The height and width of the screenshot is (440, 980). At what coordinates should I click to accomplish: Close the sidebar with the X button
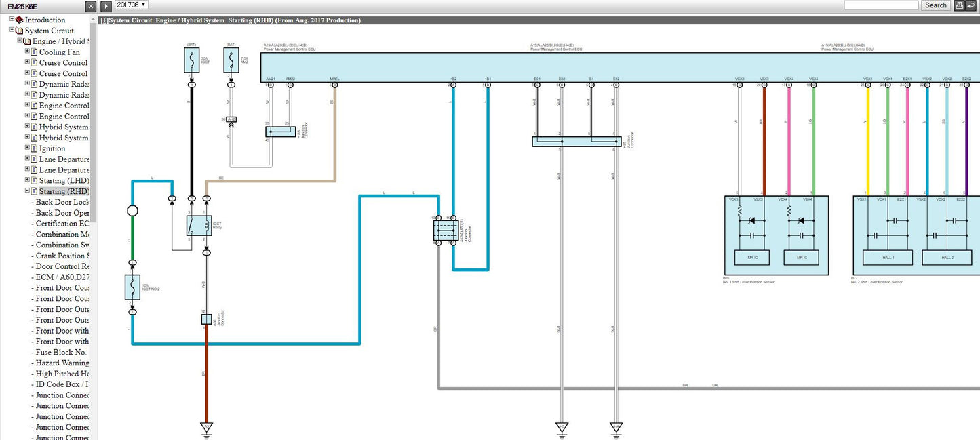tap(91, 6)
